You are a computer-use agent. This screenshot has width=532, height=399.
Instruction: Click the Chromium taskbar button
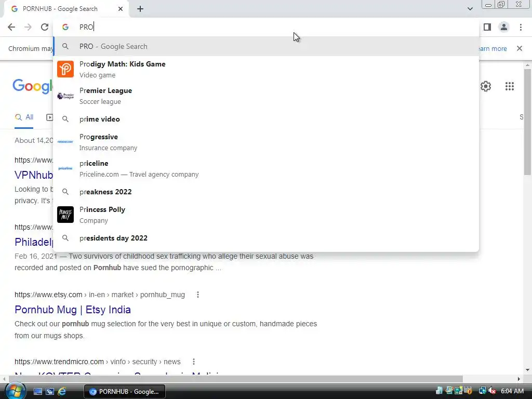(125, 392)
